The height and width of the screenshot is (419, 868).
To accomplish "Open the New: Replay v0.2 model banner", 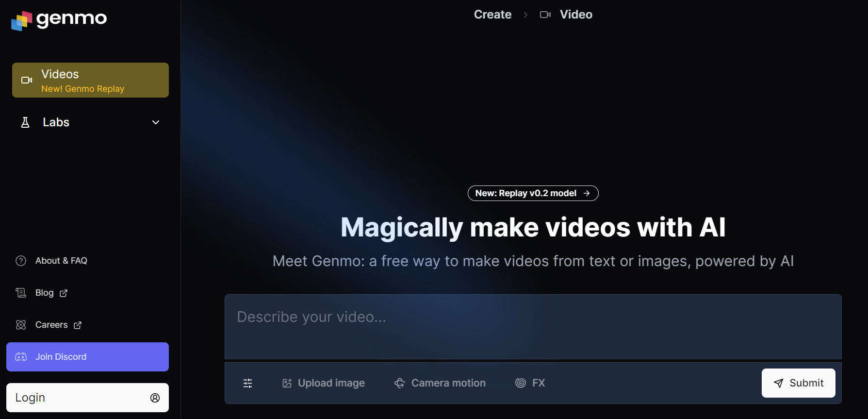I will [533, 193].
